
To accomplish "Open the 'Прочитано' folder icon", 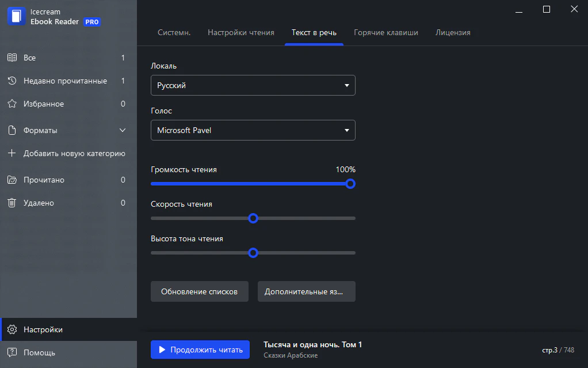I will [12, 180].
